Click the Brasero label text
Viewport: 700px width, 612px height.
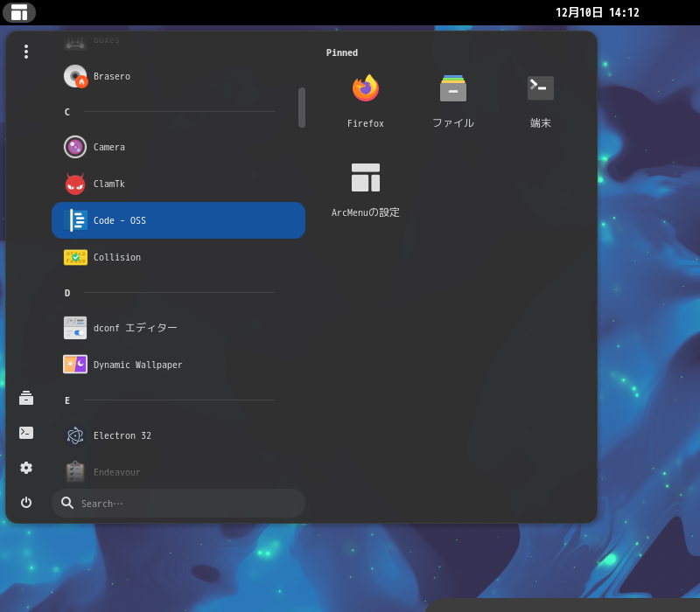(112, 76)
